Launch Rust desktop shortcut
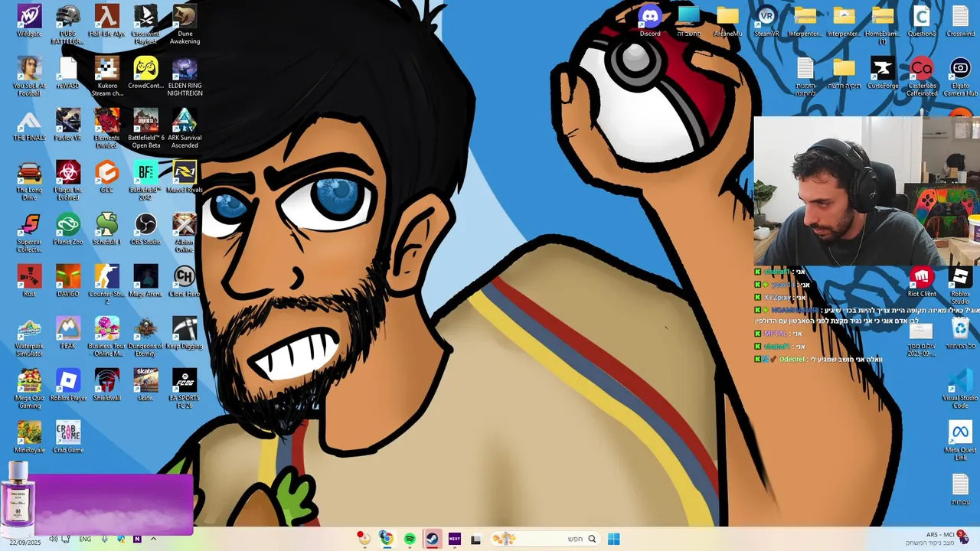 click(x=29, y=281)
